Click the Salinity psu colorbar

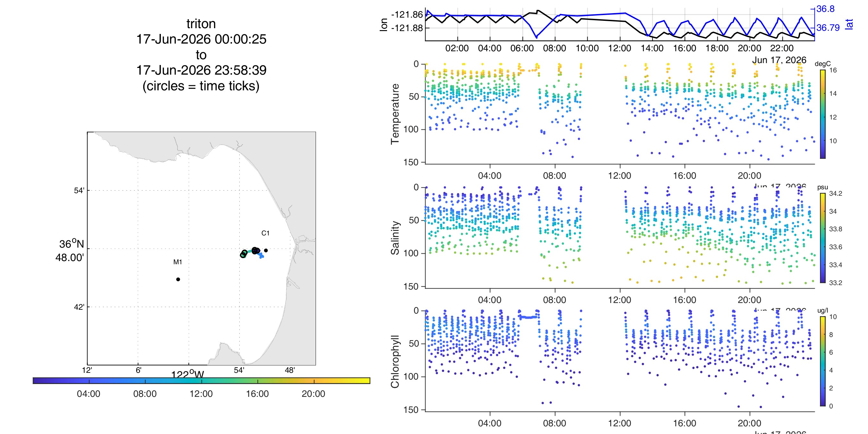[x=823, y=238]
